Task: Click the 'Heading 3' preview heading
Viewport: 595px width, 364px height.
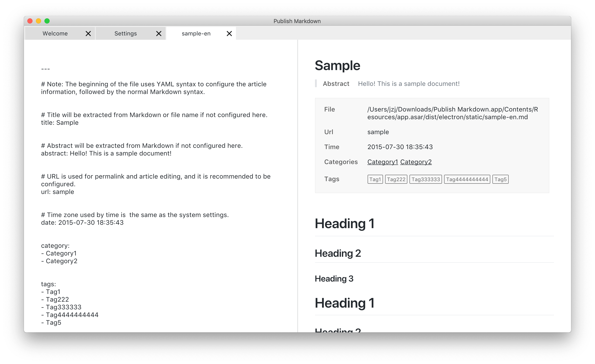Action: click(334, 279)
